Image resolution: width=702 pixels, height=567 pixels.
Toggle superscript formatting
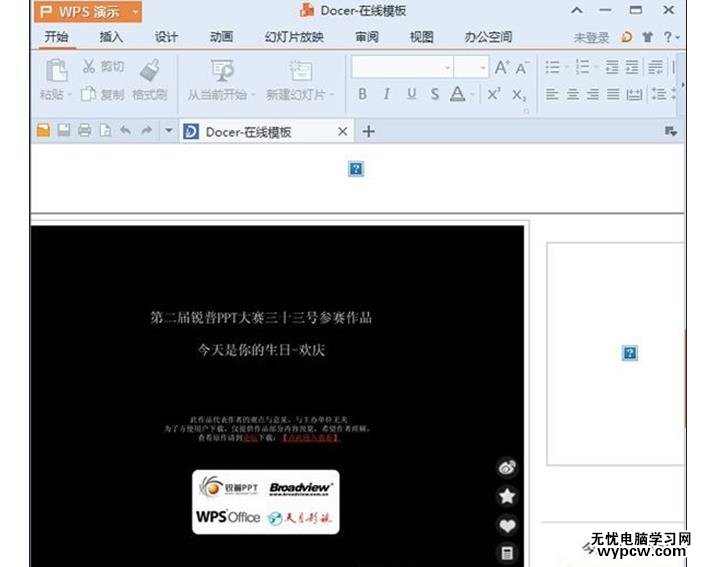494,94
